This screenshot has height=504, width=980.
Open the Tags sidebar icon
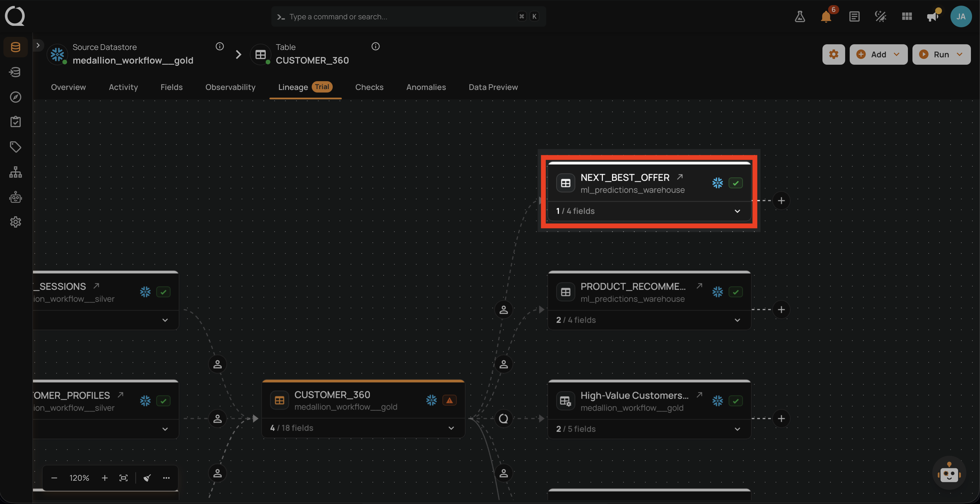click(16, 147)
